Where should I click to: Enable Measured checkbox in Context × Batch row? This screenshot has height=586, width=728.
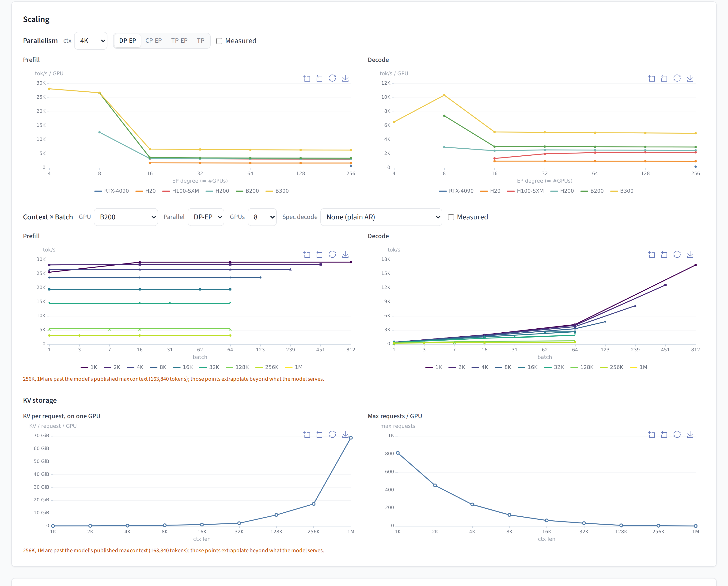[451, 217]
